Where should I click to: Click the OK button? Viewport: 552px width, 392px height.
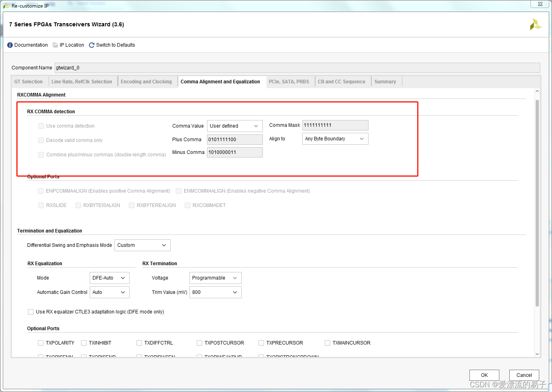[x=484, y=375]
